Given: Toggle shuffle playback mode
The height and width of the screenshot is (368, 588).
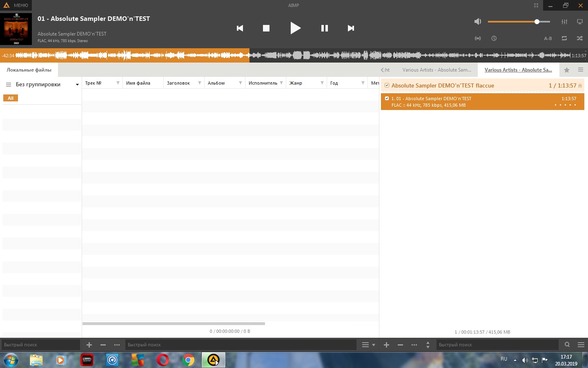Looking at the screenshot, I should click(580, 38).
